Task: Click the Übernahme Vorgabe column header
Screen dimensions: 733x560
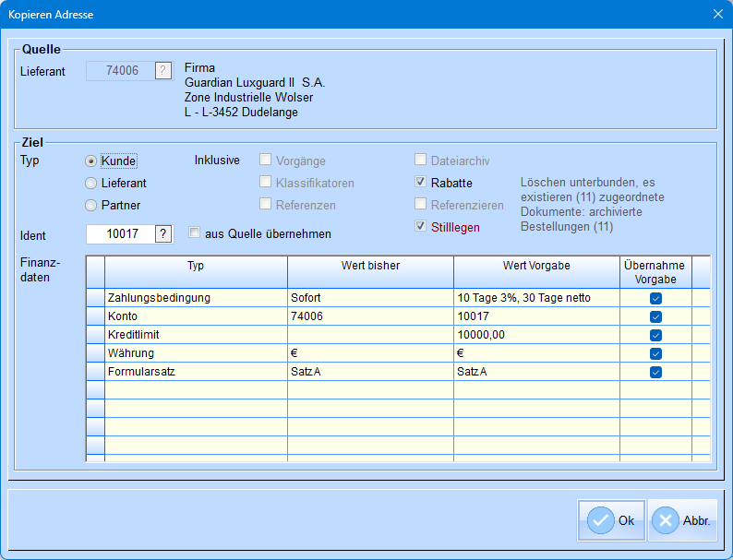Action: [655, 272]
